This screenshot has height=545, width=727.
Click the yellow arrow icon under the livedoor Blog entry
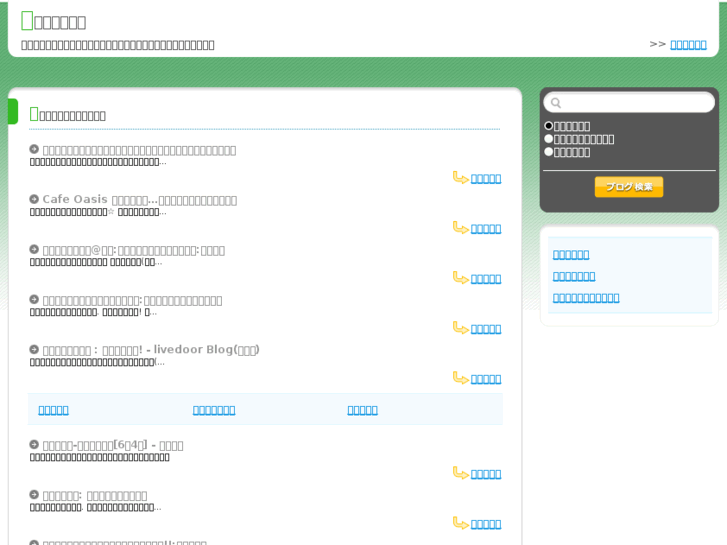pos(460,378)
